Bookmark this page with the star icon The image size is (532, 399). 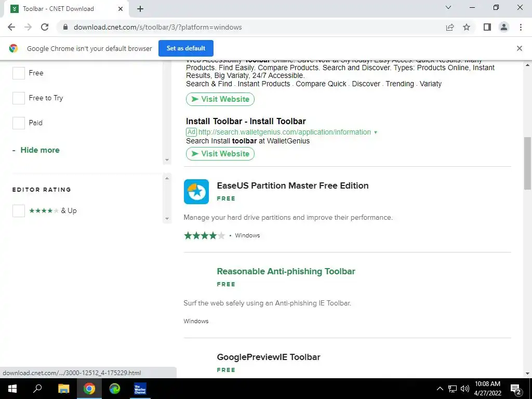(467, 27)
